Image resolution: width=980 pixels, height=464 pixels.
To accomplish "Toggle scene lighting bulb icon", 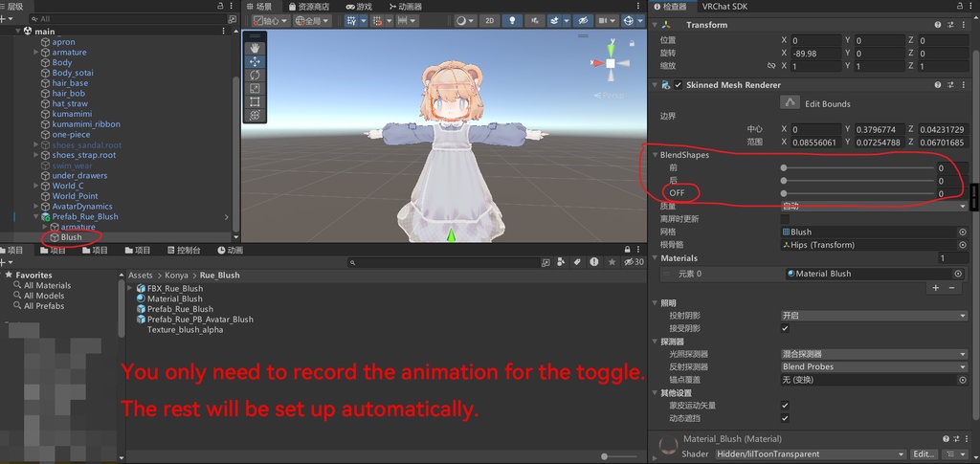I will click(513, 21).
